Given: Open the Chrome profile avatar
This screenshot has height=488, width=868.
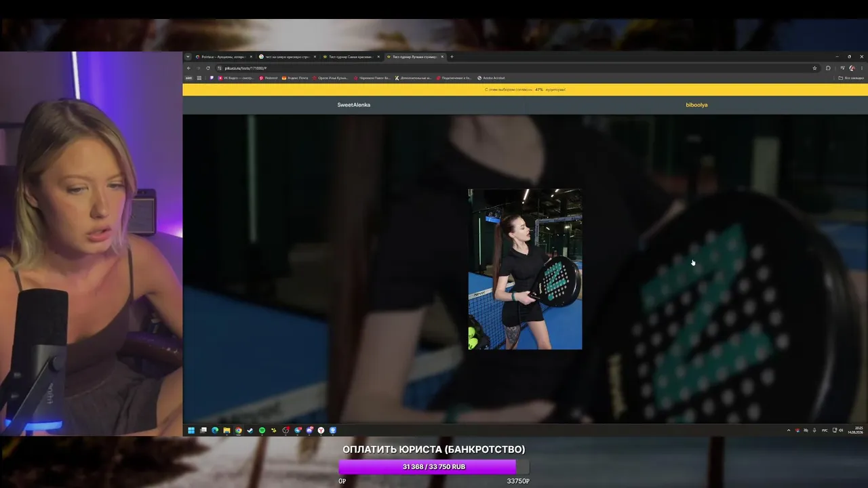Looking at the screenshot, I should point(852,68).
